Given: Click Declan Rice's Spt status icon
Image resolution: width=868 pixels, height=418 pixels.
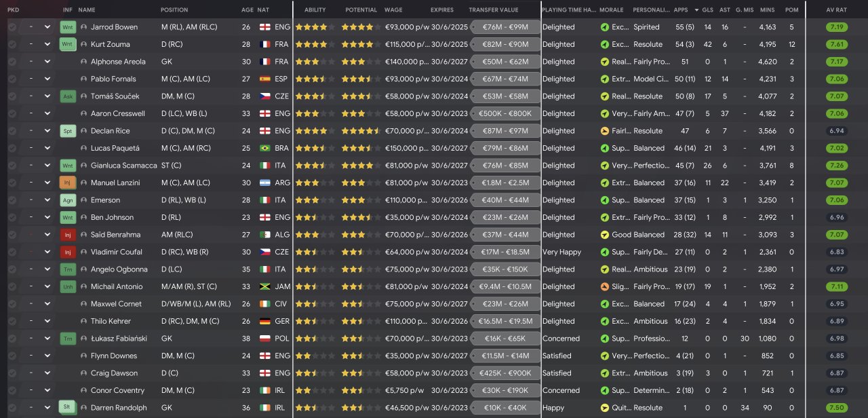Looking at the screenshot, I should (x=68, y=131).
